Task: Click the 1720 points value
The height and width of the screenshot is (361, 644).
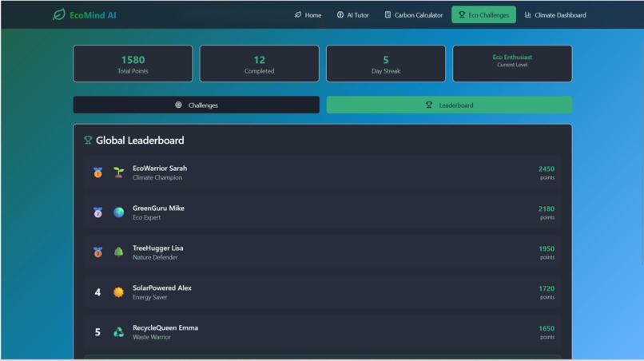Action: [x=547, y=288]
